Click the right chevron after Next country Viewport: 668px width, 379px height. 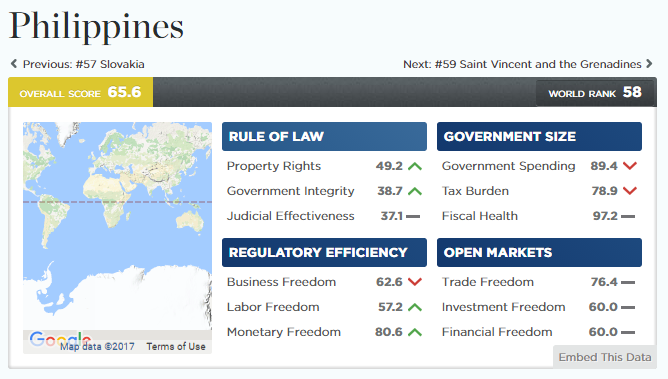(649, 64)
